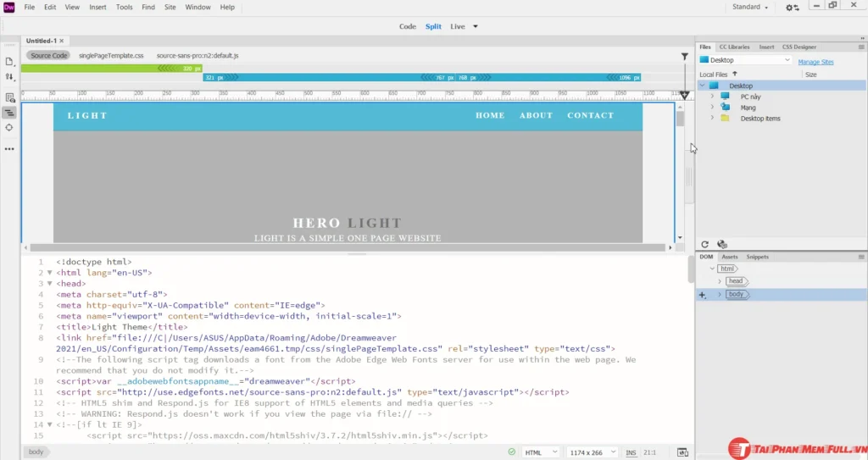This screenshot has height=460, width=868.
Task: Expand the PC này tree node
Action: [712, 97]
